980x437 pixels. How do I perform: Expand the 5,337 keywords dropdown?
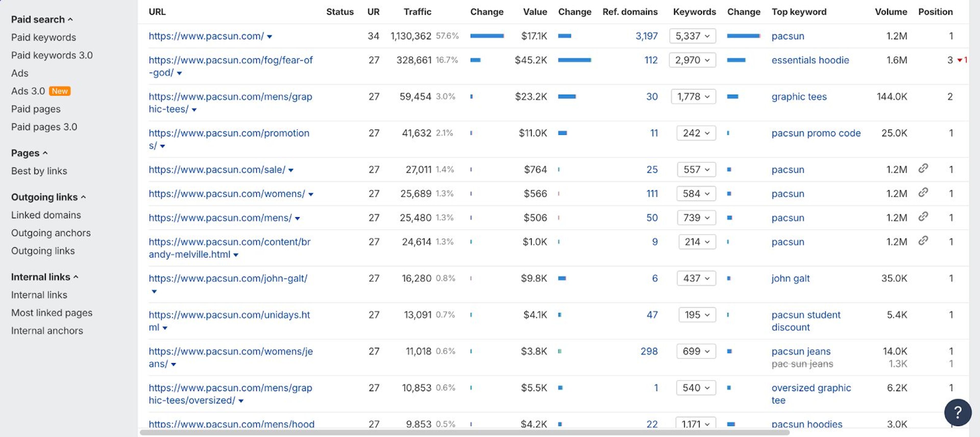[692, 36]
